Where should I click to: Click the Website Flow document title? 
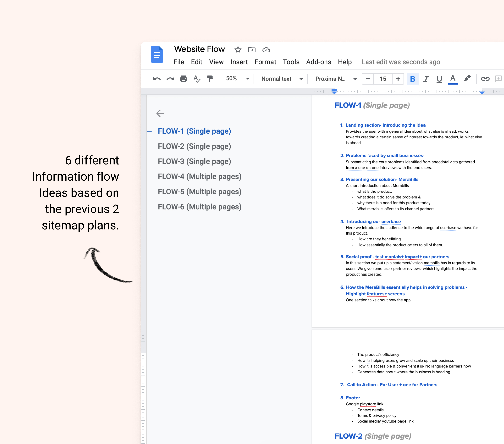[199, 49]
